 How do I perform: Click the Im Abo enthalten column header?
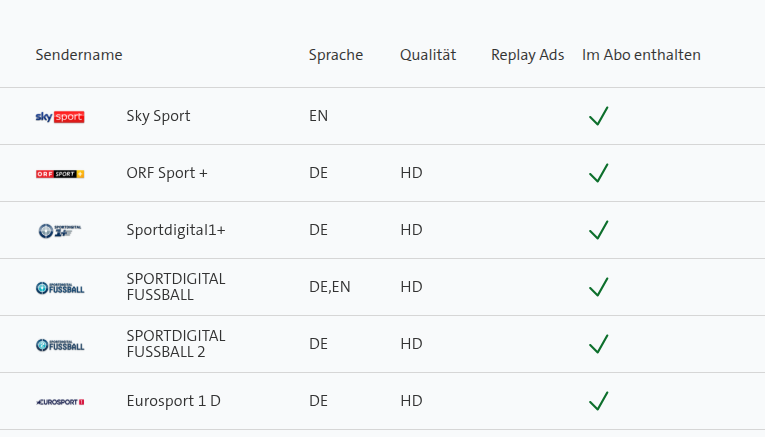click(x=641, y=55)
